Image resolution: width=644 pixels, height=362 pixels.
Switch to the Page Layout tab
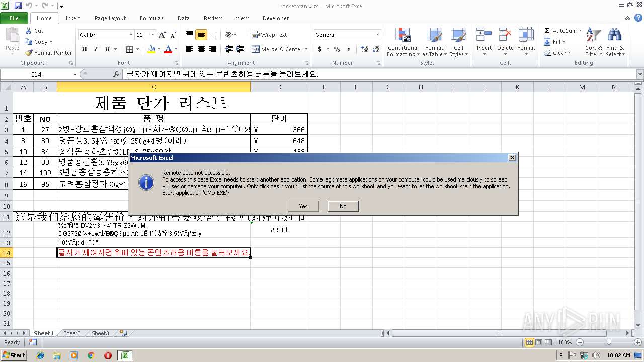[x=110, y=18]
